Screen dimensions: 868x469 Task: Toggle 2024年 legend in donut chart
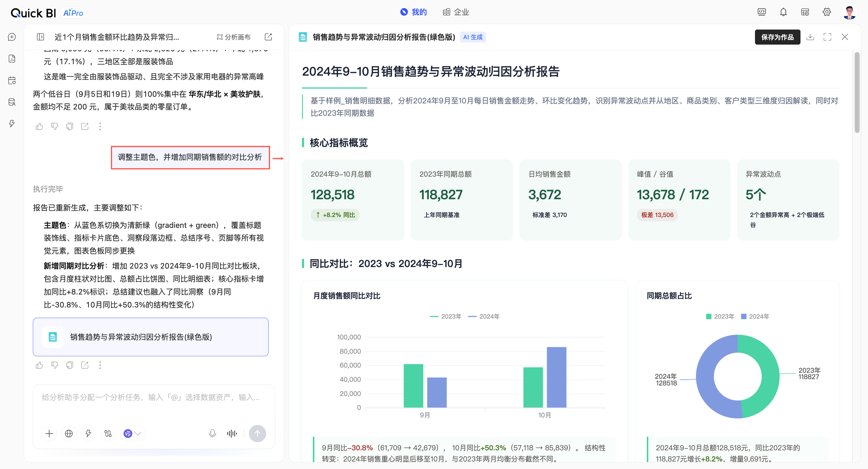point(755,316)
